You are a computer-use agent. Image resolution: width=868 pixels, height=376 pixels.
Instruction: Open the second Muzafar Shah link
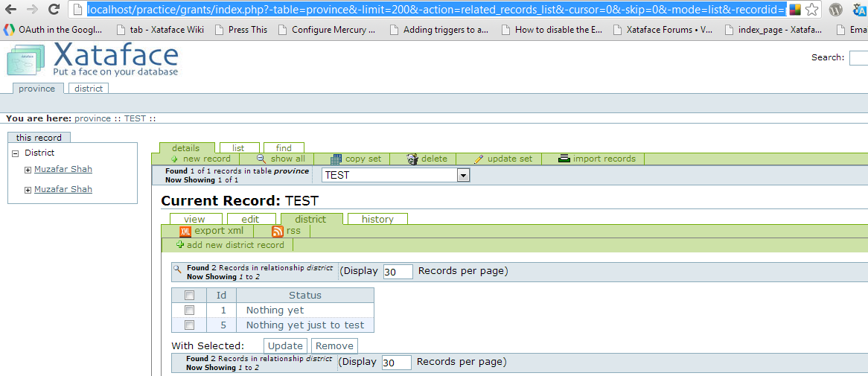click(x=63, y=189)
